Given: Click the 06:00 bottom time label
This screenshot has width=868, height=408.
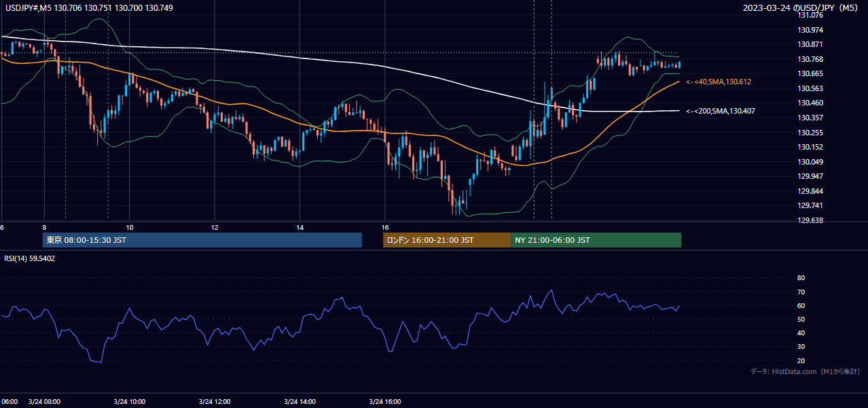Looking at the screenshot, I should 9,401.
